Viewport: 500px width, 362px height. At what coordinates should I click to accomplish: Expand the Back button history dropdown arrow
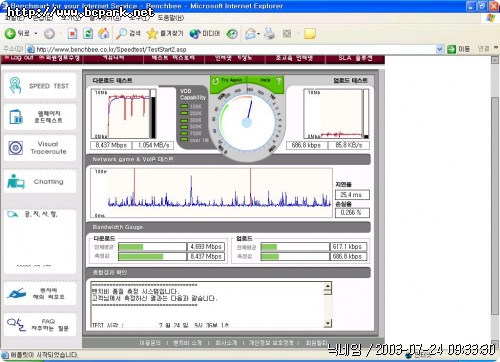[36, 34]
